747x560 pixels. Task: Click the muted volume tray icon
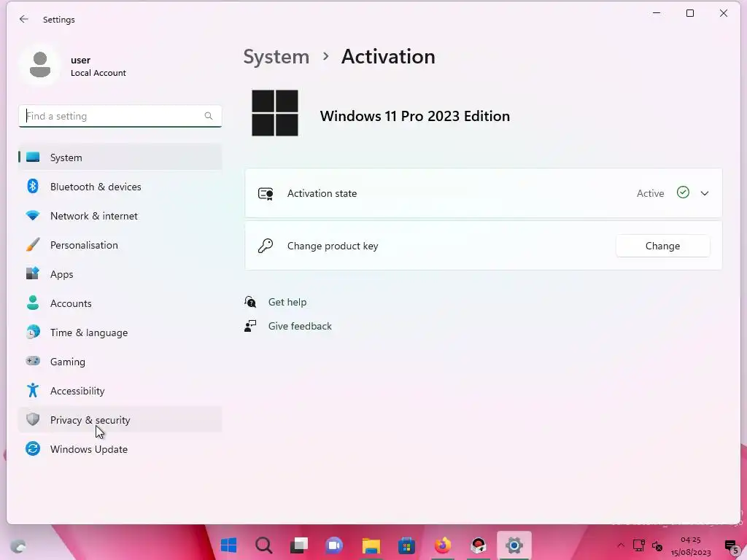(x=657, y=545)
